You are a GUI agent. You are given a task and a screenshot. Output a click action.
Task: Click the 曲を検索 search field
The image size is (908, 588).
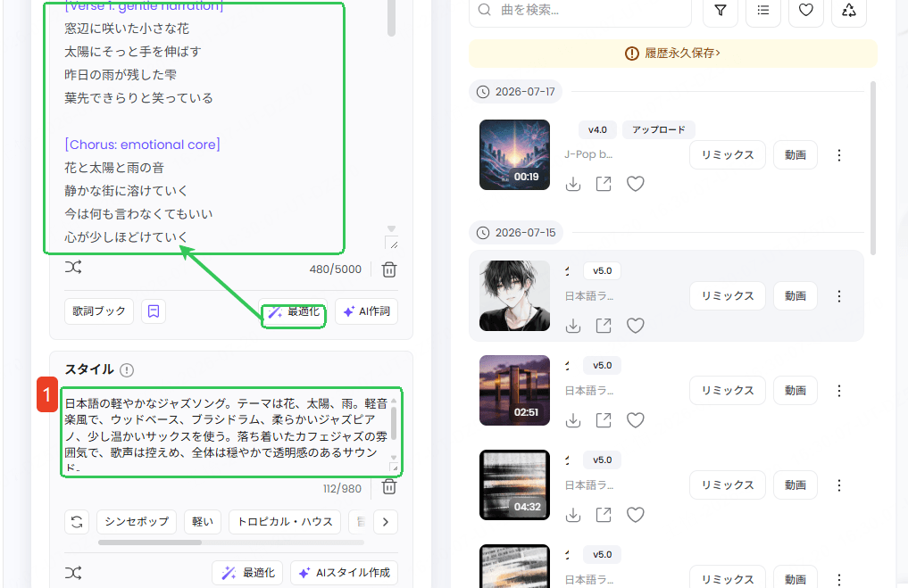tap(580, 11)
